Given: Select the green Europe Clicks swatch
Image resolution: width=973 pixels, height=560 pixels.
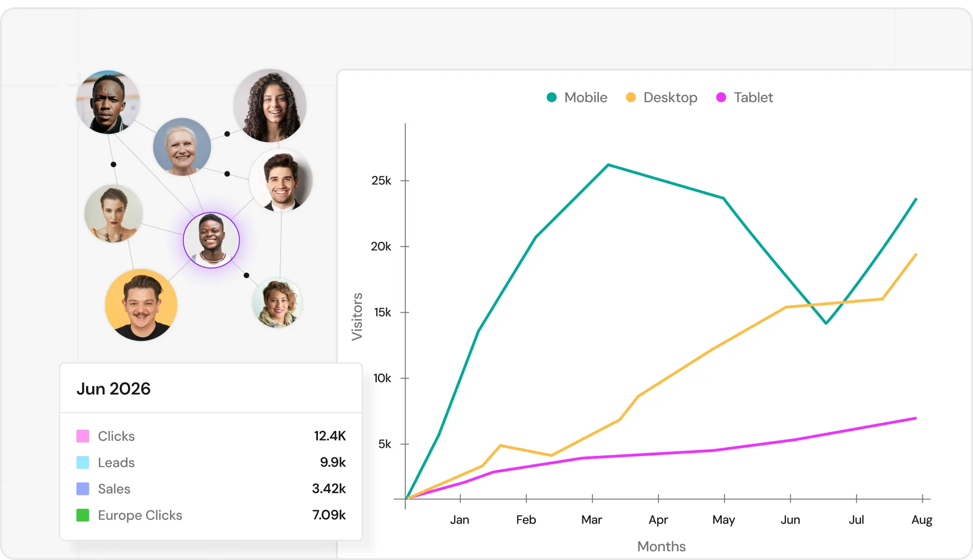Looking at the screenshot, I should [82, 515].
